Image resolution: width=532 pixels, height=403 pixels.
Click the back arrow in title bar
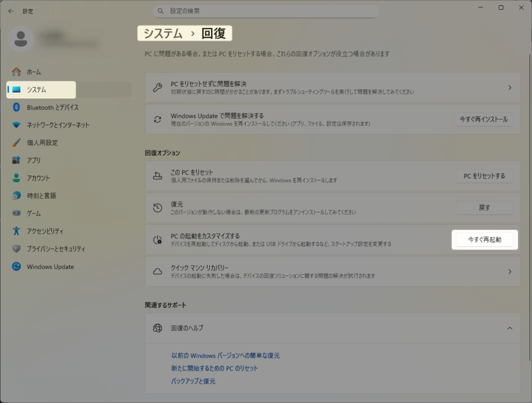point(11,11)
